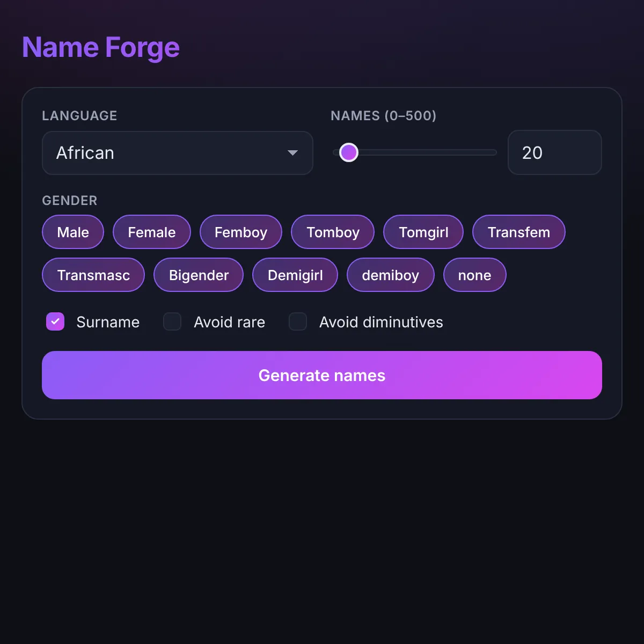Click the Name Forge title
Viewport: 644px width, 644px height.
click(101, 47)
